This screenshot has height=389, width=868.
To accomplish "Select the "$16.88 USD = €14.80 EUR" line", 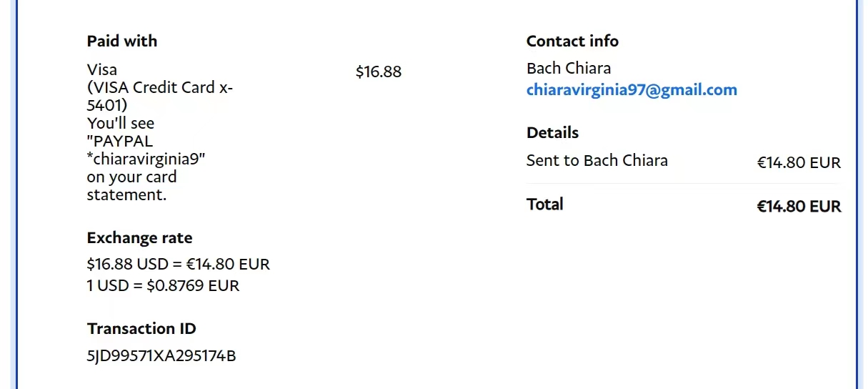I will [179, 264].
